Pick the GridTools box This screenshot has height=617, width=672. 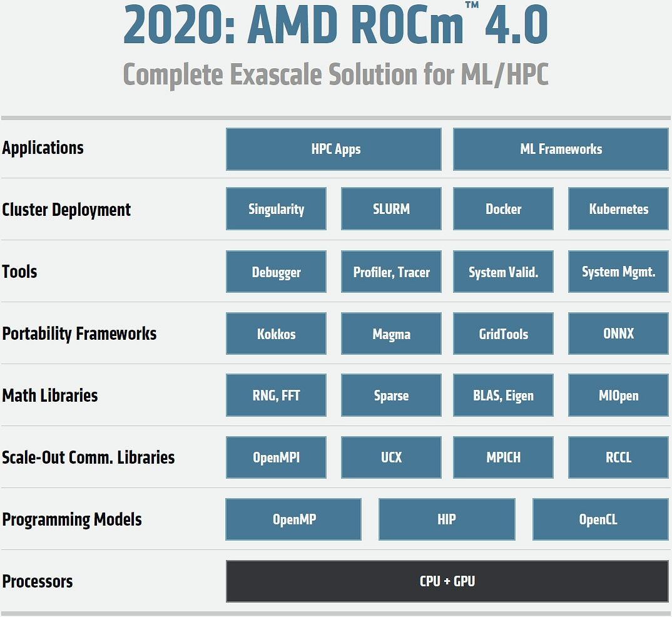(x=503, y=334)
